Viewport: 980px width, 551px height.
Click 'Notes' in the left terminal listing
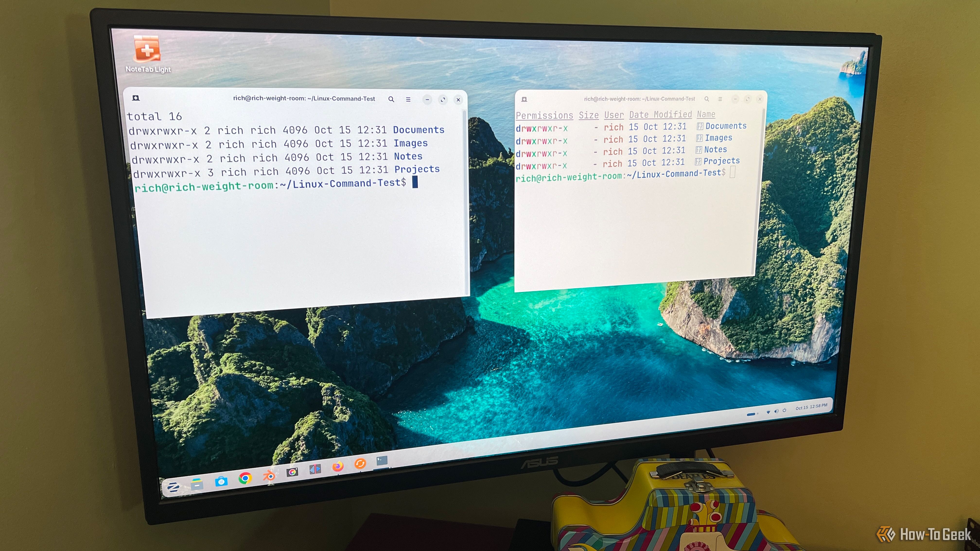coord(408,156)
